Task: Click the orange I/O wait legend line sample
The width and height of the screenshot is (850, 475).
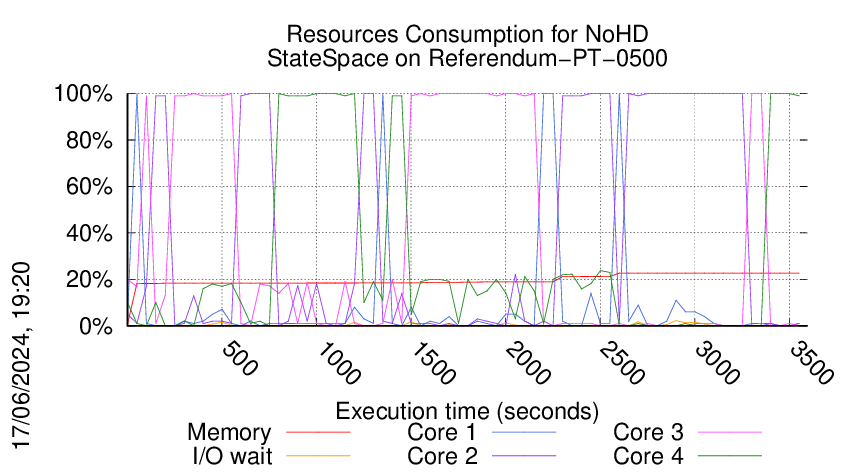Action: 318,456
